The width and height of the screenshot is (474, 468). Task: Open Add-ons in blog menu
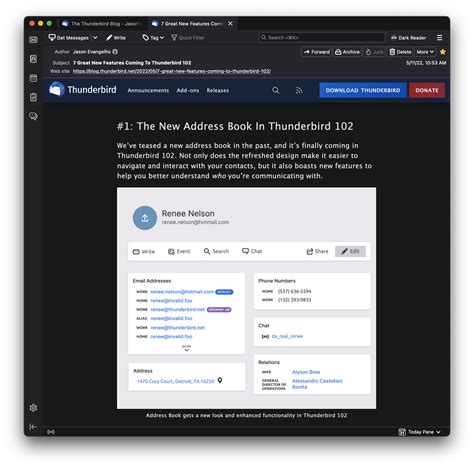188,90
